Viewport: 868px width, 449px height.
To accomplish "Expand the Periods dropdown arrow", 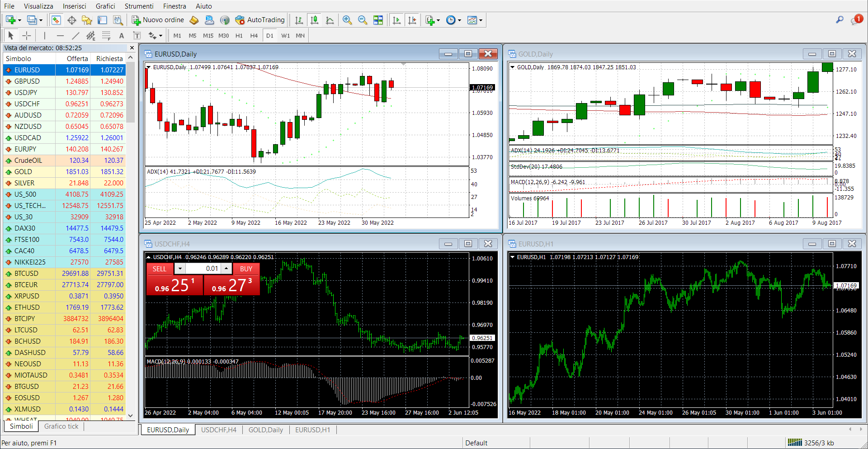I will (459, 20).
